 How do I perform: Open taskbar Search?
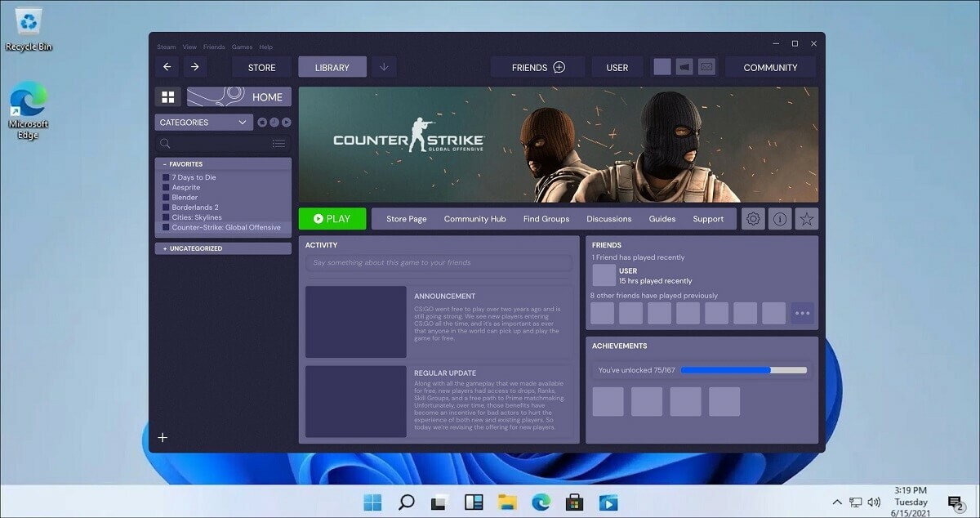406,502
